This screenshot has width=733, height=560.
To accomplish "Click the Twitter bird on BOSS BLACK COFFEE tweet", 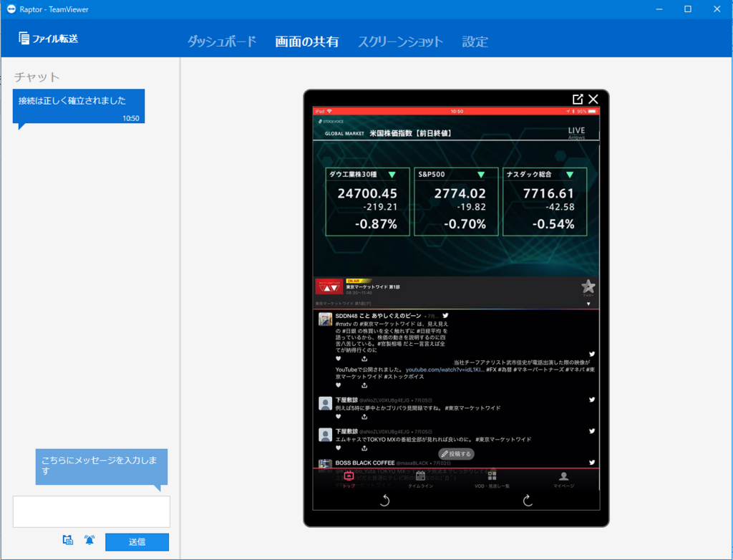I will [592, 462].
